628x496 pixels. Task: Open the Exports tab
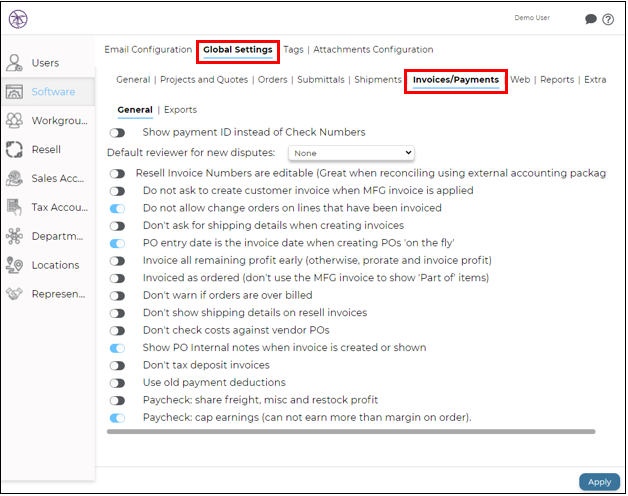click(180, 110)
